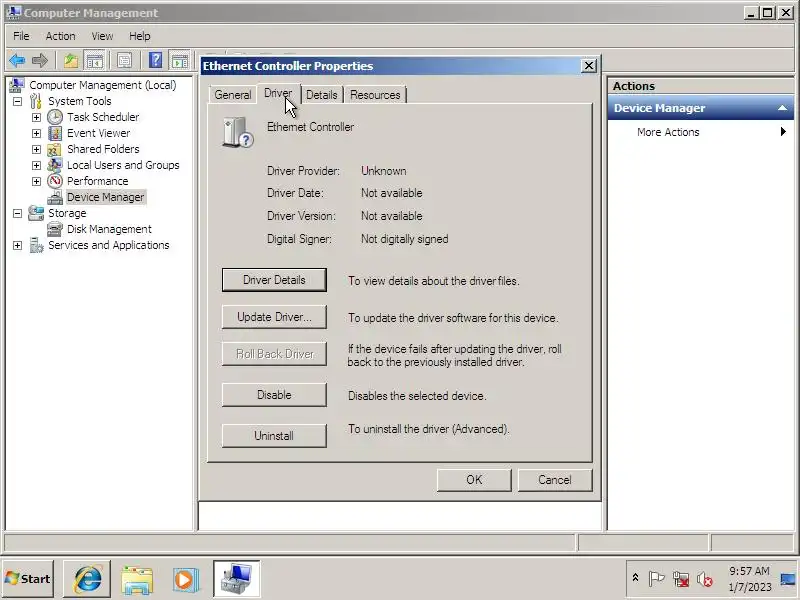This screenshot has height=600, width=800.
Task: Select Device Manager in the tree
Action: (x=106, y=197)
